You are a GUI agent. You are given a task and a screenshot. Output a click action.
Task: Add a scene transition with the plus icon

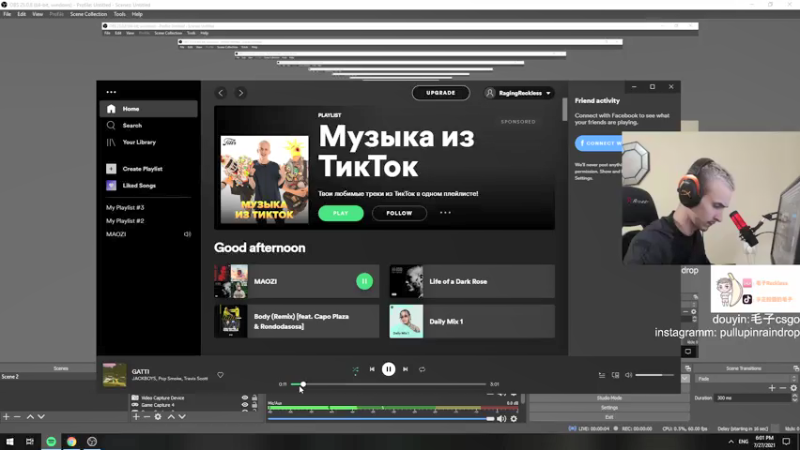(772, 388)
